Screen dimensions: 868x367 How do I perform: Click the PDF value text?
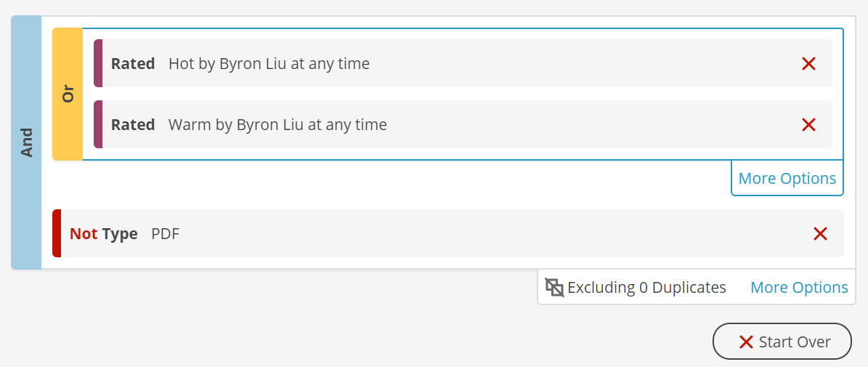[166, 233]
